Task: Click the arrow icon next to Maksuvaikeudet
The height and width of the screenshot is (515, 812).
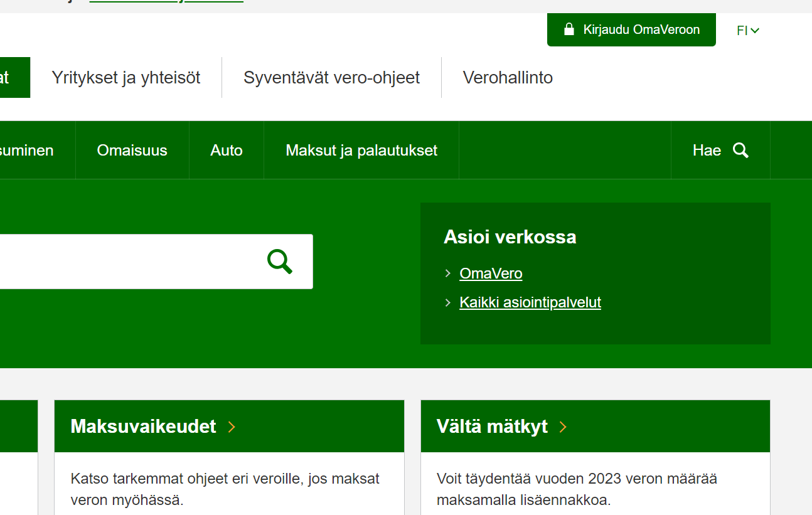Action: coord(232,427)
